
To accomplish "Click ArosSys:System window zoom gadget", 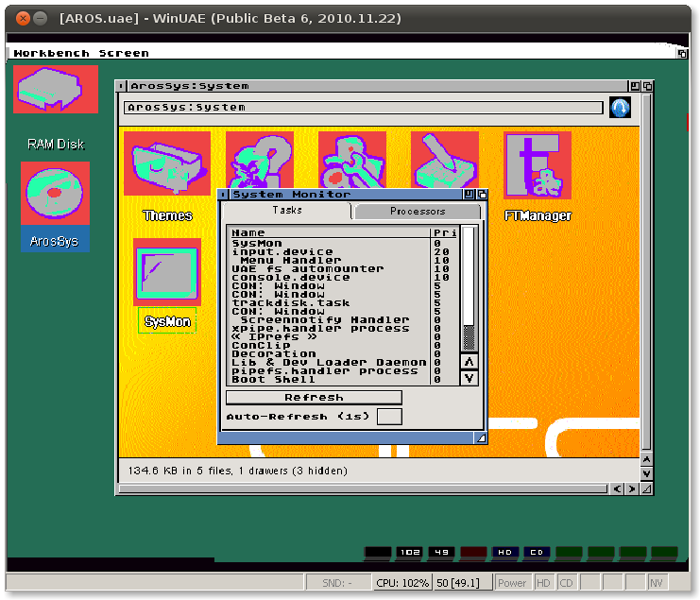I will [x=635, y=86].
